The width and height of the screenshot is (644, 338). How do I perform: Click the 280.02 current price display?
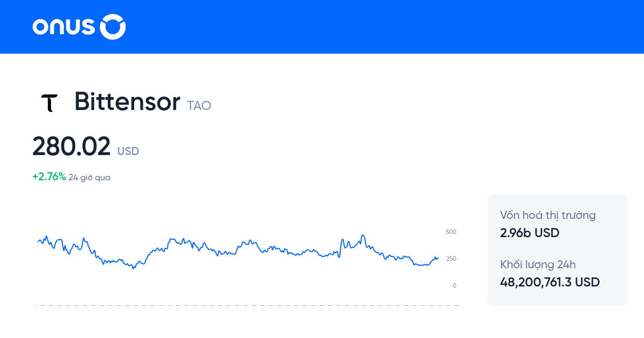[71, 146]
